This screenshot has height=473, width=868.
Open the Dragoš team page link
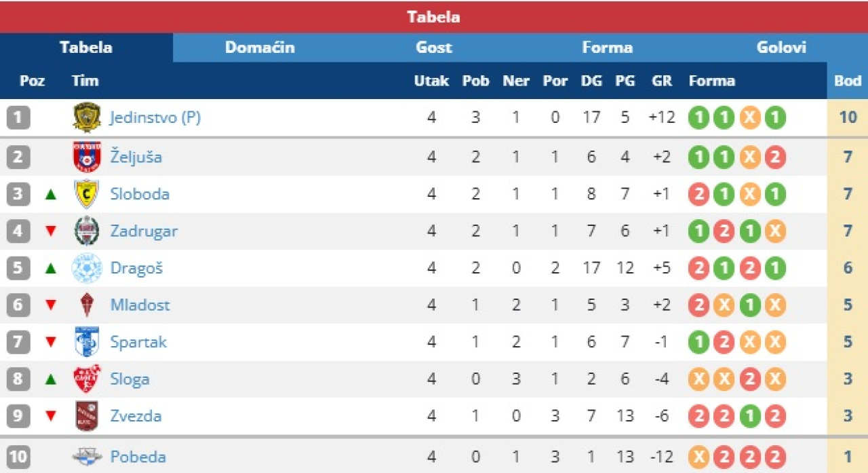[x=136, y=268]
